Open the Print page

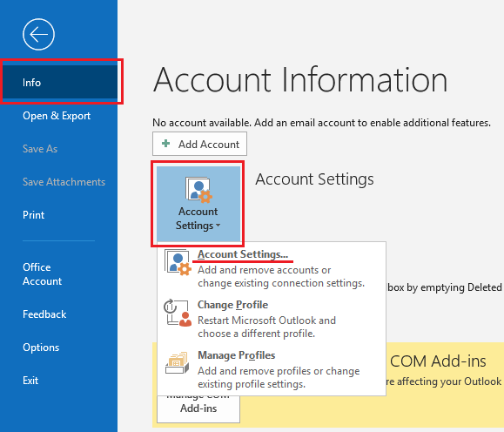[x=33, y=215]
